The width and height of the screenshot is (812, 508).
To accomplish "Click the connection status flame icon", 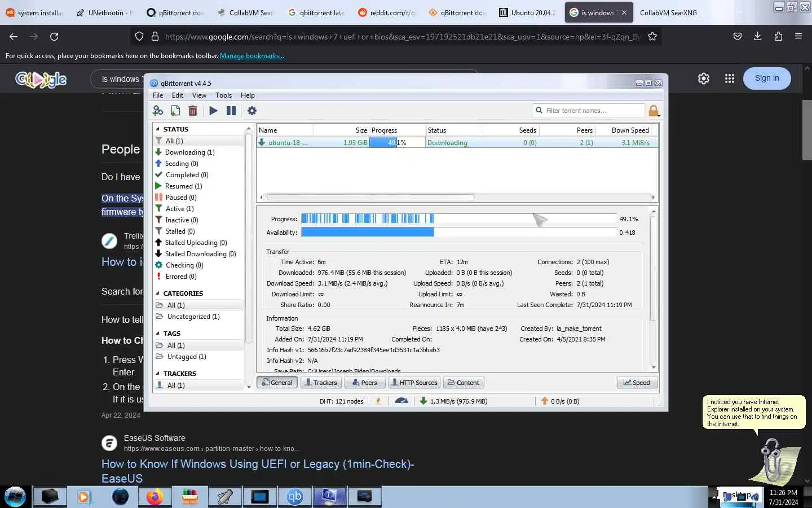I will 378,401.
